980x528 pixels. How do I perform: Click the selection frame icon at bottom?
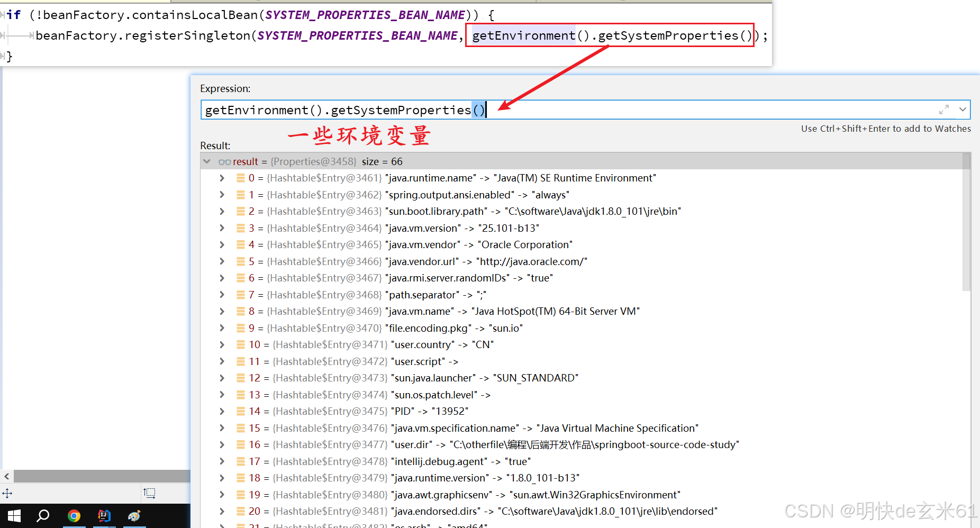tap(149, 493)
